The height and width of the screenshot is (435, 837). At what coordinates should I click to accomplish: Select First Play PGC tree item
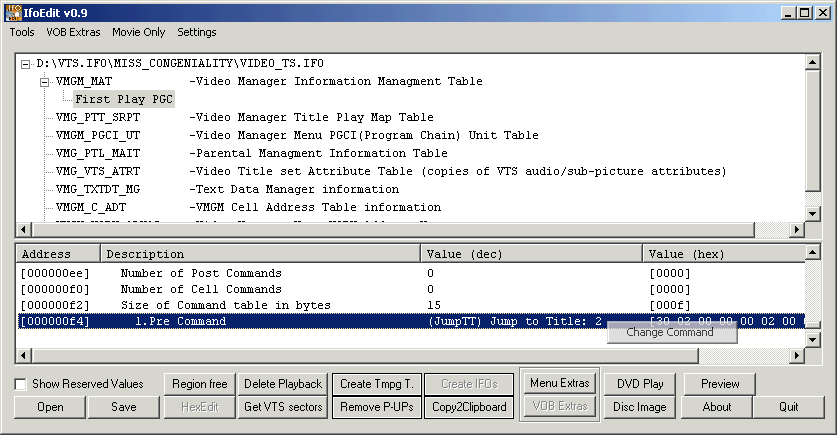click(x=124, y=100)
